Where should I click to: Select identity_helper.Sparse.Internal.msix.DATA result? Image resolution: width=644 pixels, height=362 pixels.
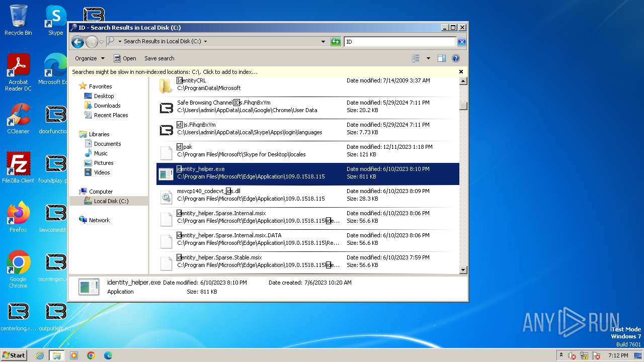(307, 240)
